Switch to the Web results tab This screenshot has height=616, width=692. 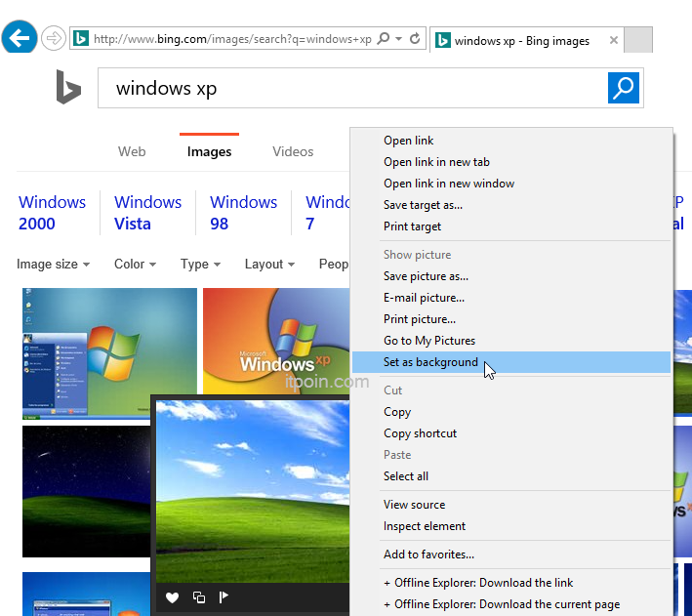tap(132, 151)
